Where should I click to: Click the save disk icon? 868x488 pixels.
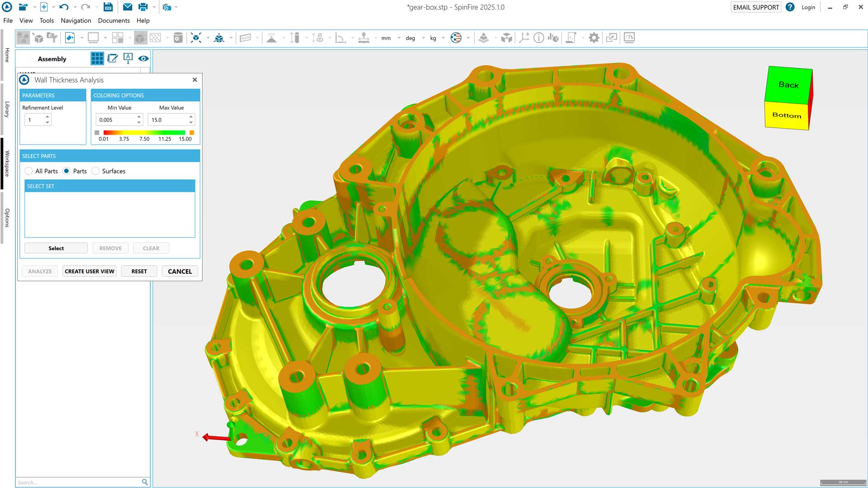[x=108, y=7]
